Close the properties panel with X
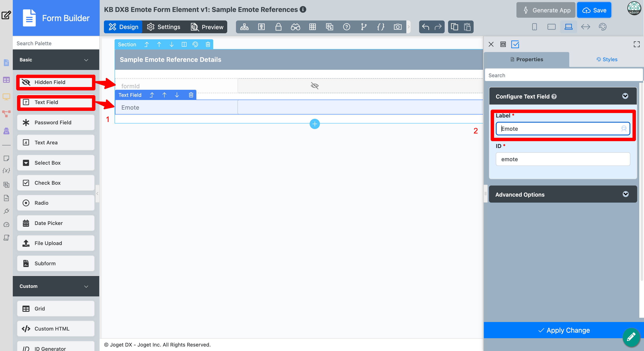Viewport: 644px width, 351px height. coord(491,44)
